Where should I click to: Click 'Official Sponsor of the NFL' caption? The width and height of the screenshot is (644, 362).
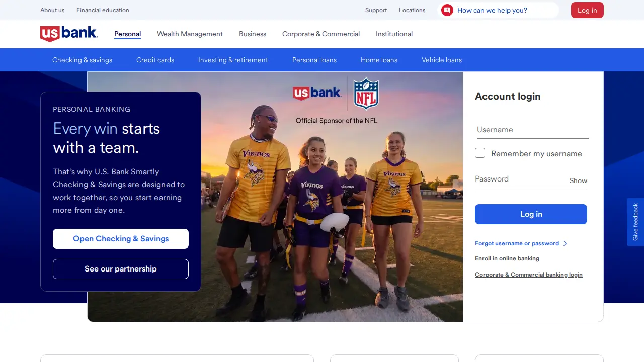point(336,121)
